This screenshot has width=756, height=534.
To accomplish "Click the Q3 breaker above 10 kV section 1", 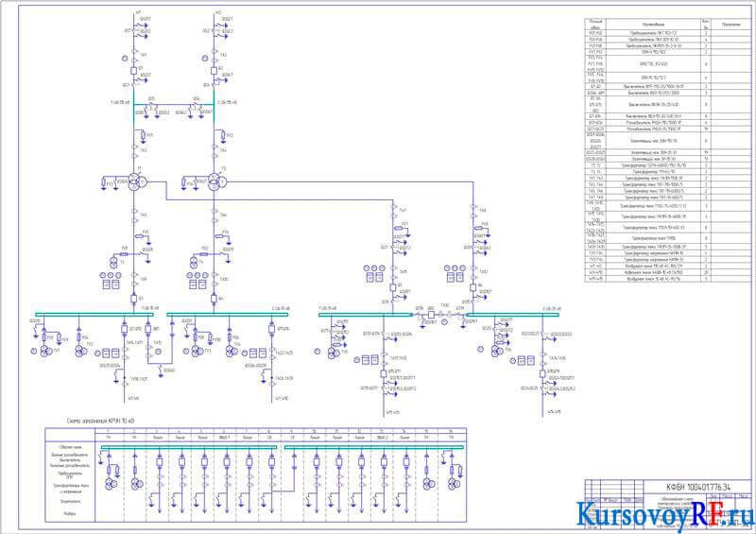I will pyautogui.click(x=134, y=299).
